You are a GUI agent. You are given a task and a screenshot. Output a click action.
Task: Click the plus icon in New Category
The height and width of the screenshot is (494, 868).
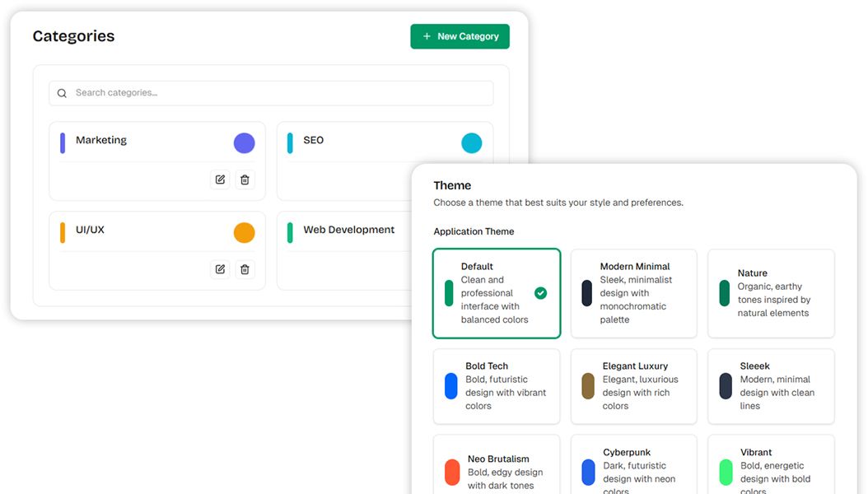click(427, 36)
